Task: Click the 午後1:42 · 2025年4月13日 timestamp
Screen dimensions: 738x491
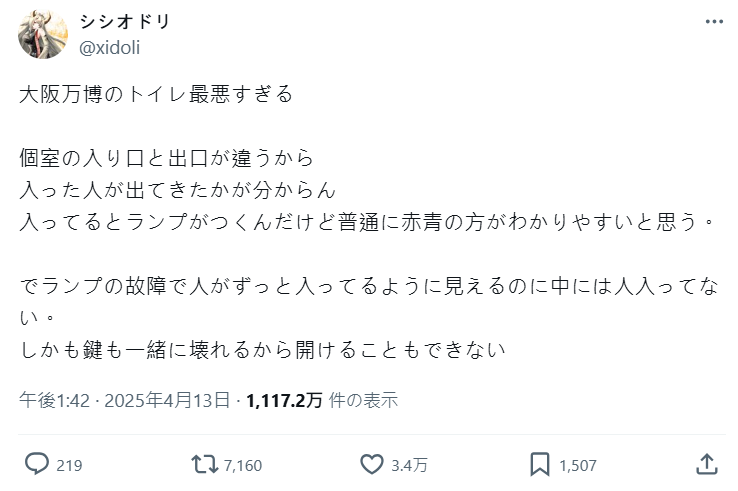Action: click(124, 400)
